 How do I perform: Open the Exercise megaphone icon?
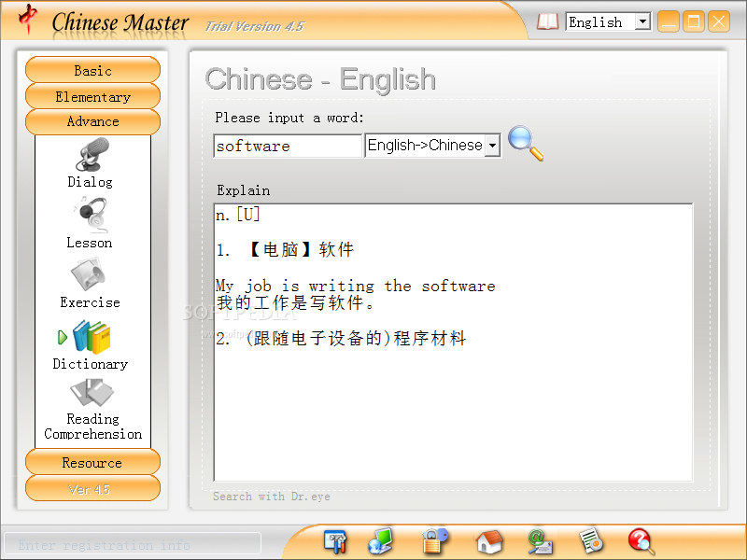click(x=89, y=274)
